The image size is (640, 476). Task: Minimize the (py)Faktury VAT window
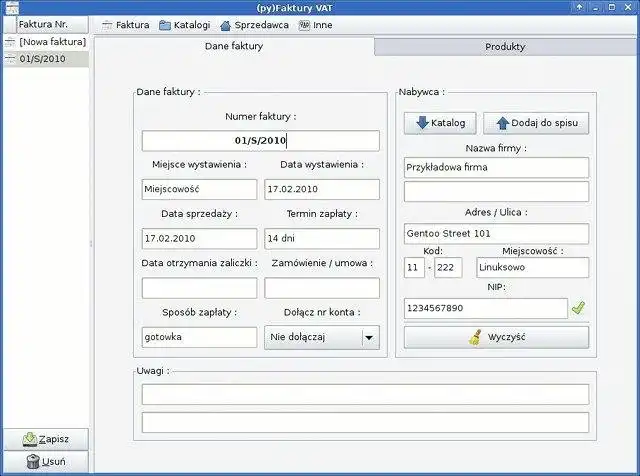click(x=596, y=7)
